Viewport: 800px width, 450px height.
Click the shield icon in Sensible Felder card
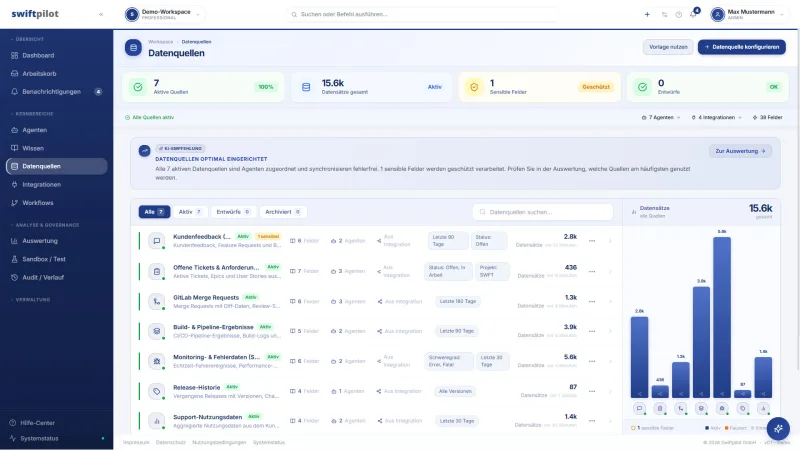[474, 87]
